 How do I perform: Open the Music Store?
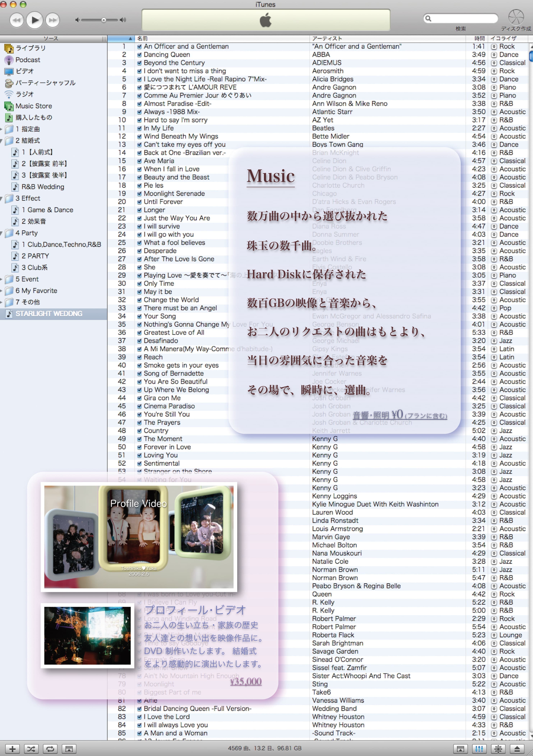click(x=34, y=106)
